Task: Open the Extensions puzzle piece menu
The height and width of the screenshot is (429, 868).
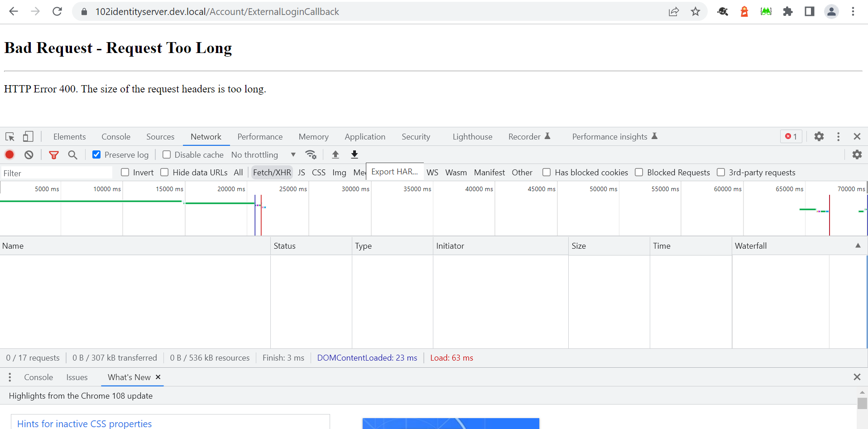Action: tap(788, 12)
